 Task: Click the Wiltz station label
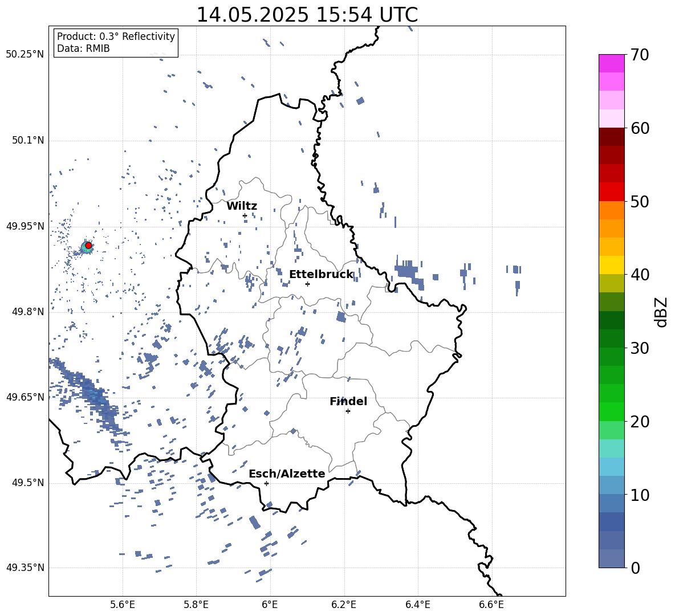pyautogui.click(x=242, y=206)
